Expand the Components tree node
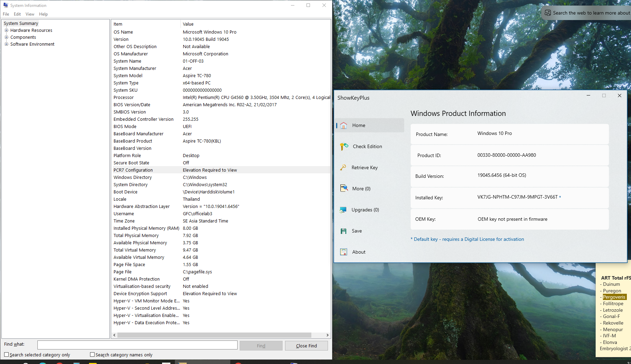Viewport: 631px width, 364px height. 6,37
